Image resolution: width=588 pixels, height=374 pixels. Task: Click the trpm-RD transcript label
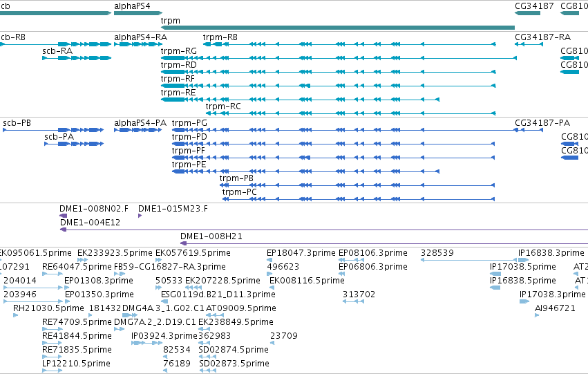pos(178,65)
